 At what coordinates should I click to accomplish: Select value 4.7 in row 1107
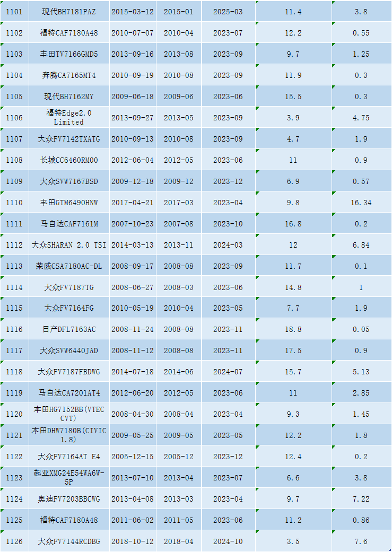point(293,139)
